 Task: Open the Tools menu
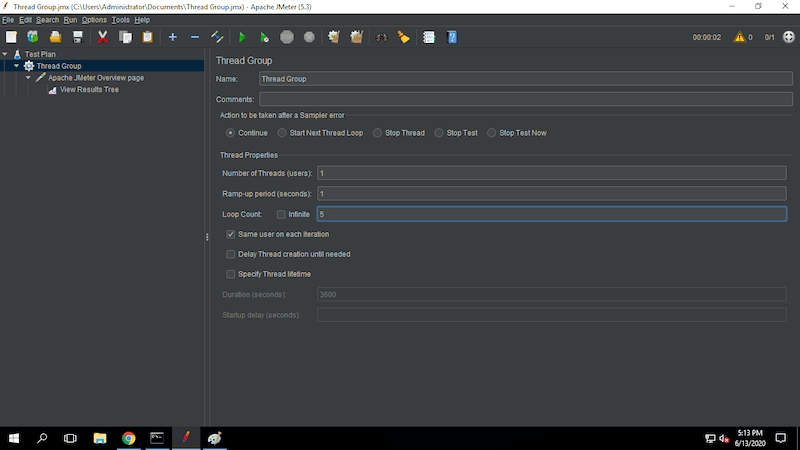click(120, 20)
